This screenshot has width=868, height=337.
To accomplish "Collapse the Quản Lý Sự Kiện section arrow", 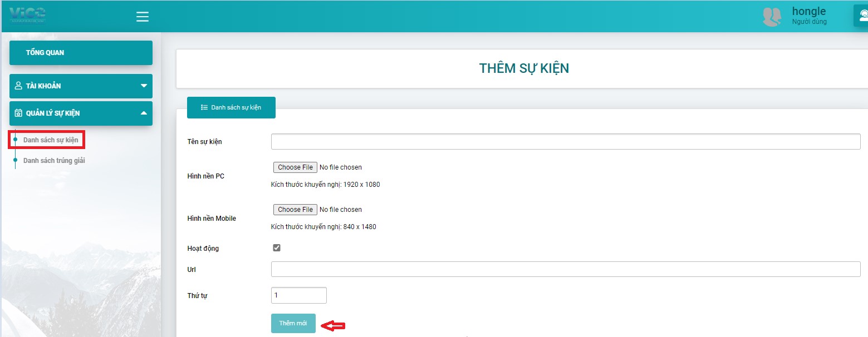I will click(144, 113).
